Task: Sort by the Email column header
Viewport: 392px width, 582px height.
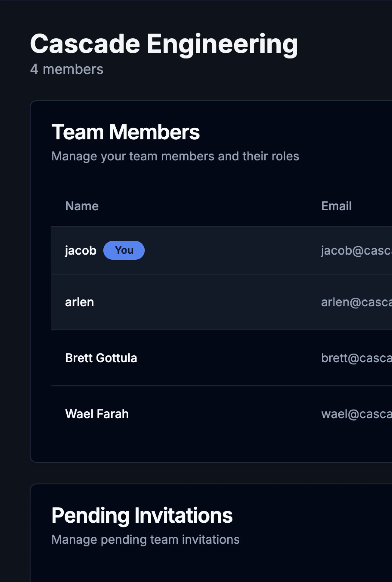Action: click(x=337, y=206)
